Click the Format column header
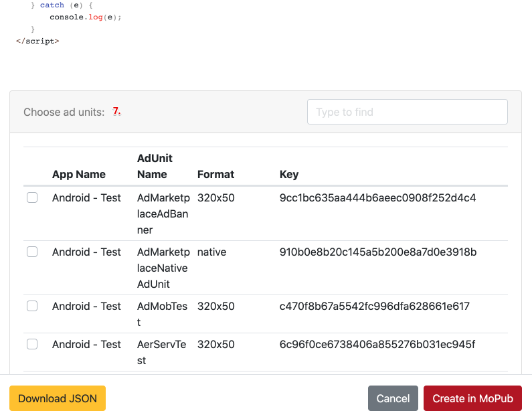This screenshot has height=419, width=532. coord(215,175)
